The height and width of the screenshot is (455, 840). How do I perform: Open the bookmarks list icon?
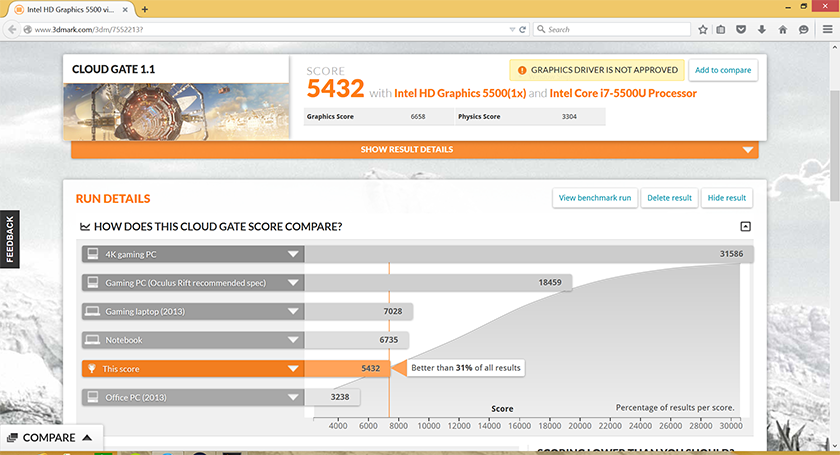pos(721,29)
